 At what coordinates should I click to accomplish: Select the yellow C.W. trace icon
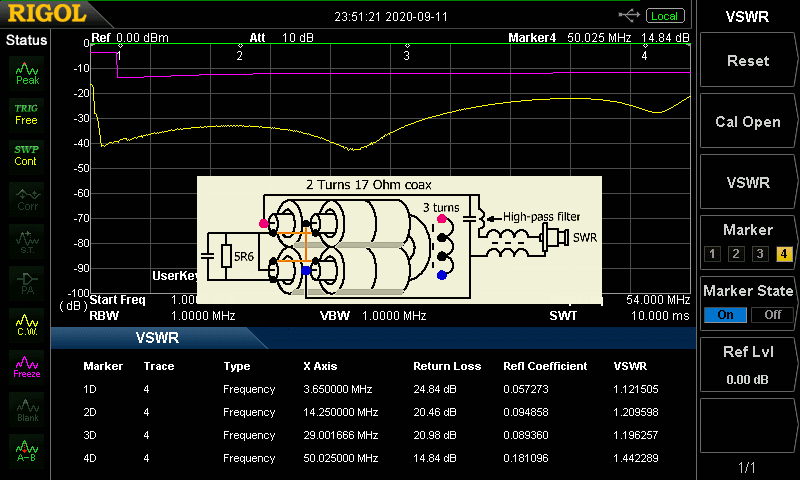(27, 324)
